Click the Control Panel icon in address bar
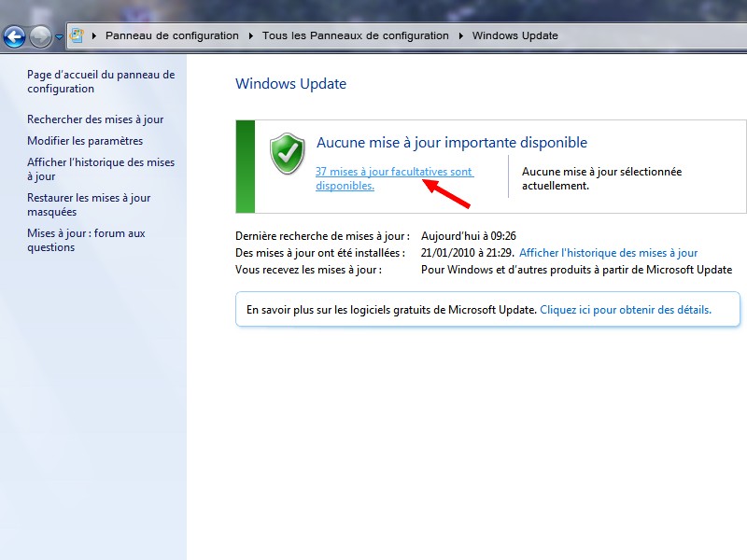 78,35
